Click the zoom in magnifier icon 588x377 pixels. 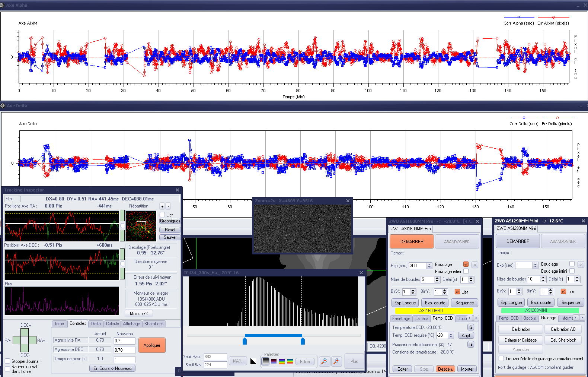point(336,361)
